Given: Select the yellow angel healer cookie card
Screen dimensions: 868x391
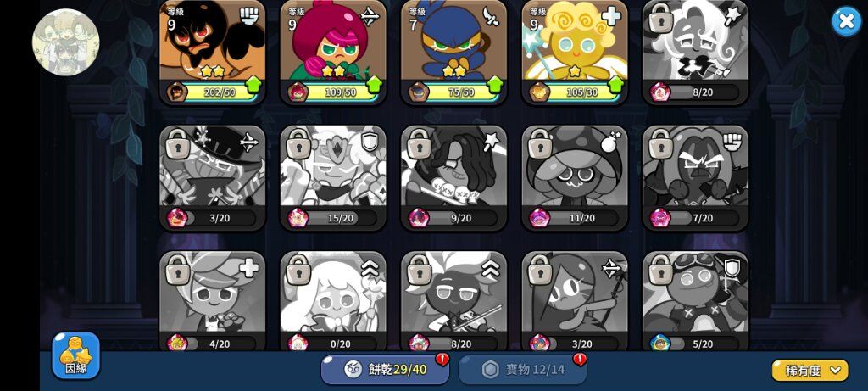Looking at the screenshot, I should click(x=576, y=52).
